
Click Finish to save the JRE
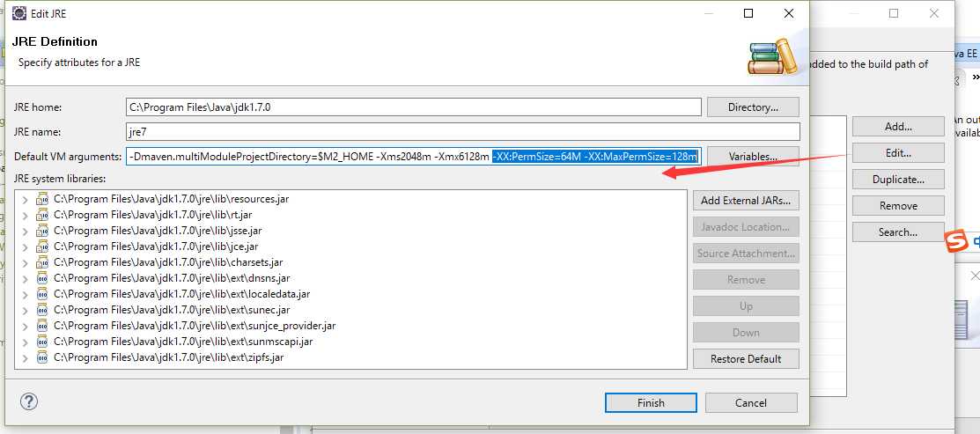(651, 403)
